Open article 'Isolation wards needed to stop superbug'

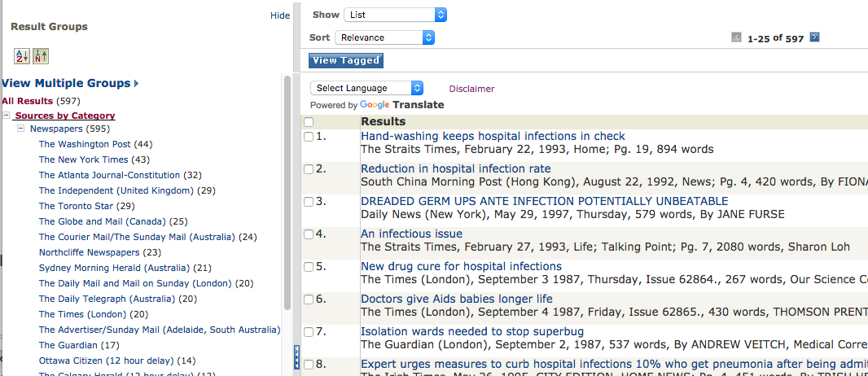[472, 332]
